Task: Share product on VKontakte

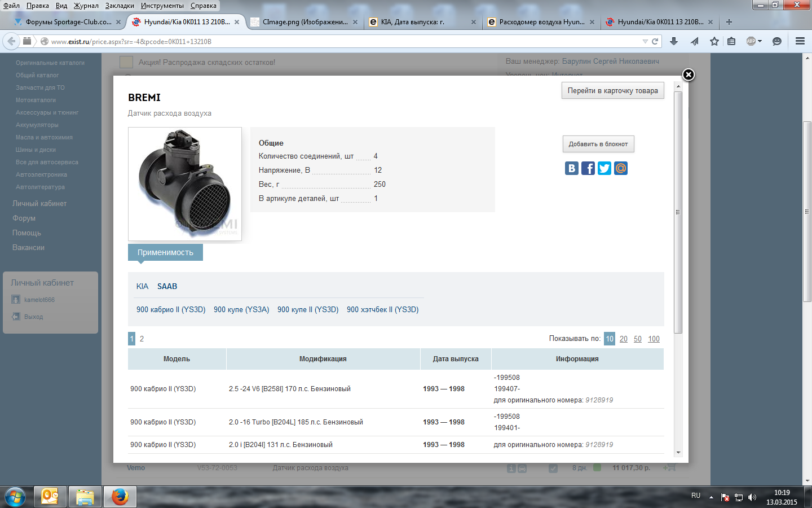Action: 572,168
